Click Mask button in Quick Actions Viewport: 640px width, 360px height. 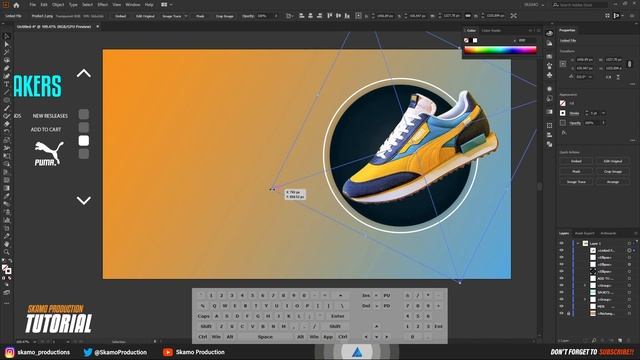click(x=576, y=171)
